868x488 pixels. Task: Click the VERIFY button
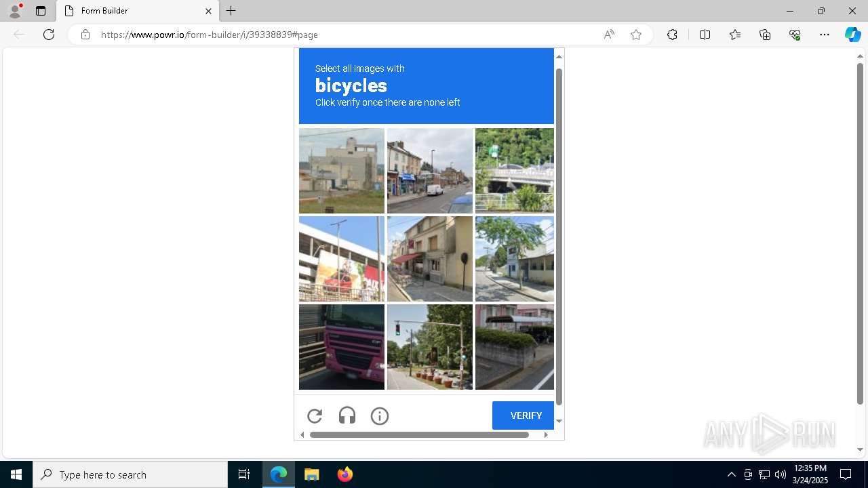pyautogui.click(x=523, y=415)
